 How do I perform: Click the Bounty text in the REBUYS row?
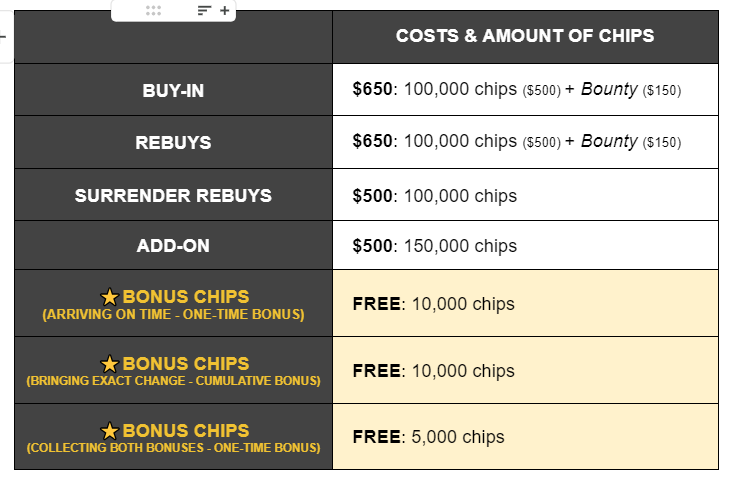610,141
